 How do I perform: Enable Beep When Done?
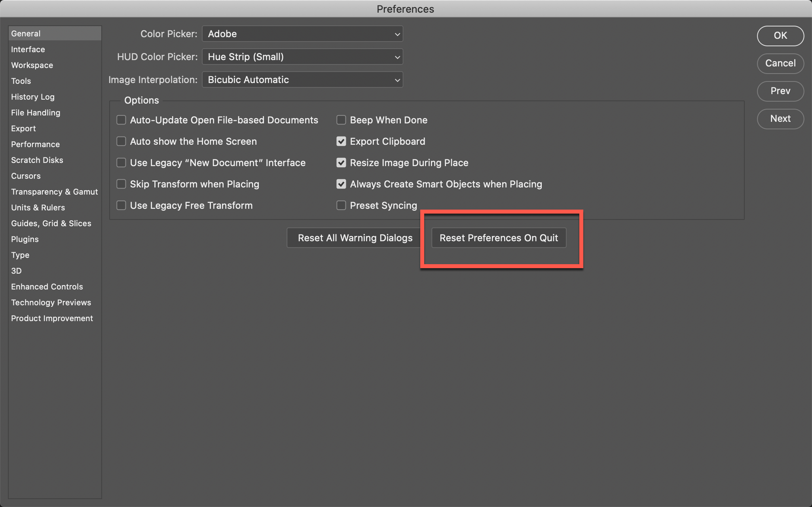[x=341, y=120]
